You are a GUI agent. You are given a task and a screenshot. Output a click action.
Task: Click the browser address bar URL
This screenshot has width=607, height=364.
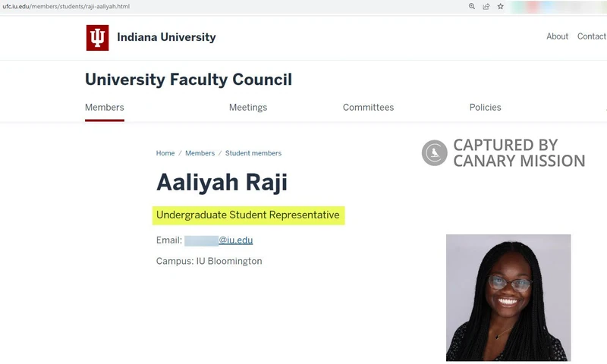[x=66, y=6]
